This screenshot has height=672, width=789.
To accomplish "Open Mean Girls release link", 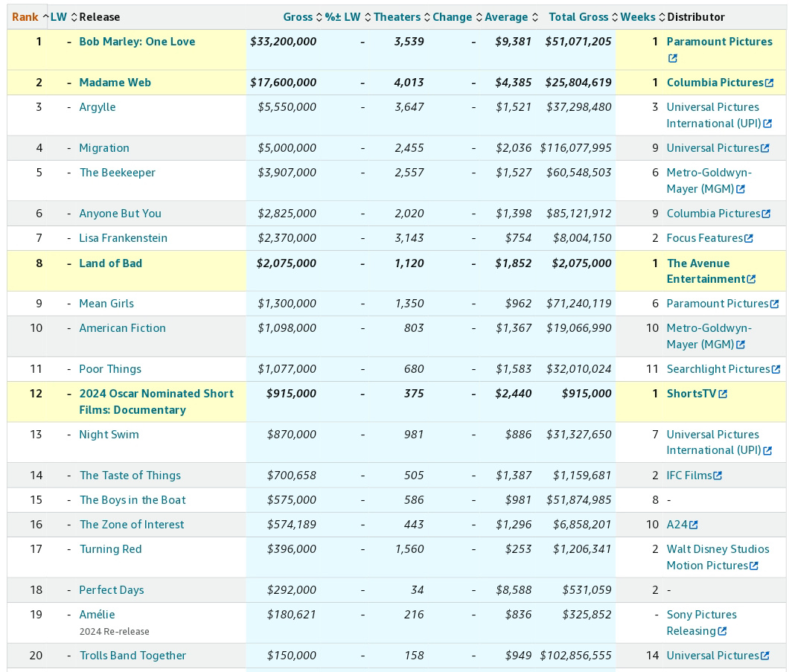I will [x=106, y=304].
